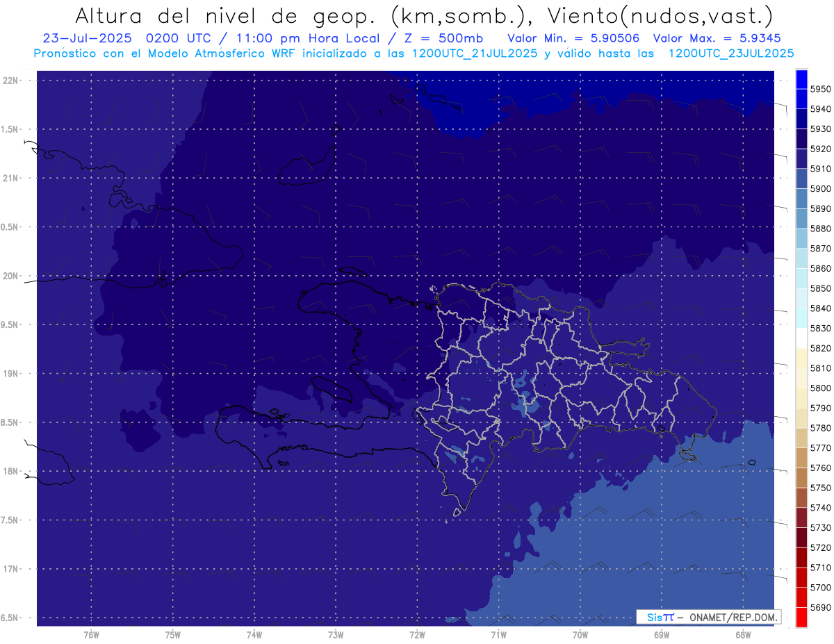Click the 5840 colorbar value
Screen dimensions: 834x644
821,308
